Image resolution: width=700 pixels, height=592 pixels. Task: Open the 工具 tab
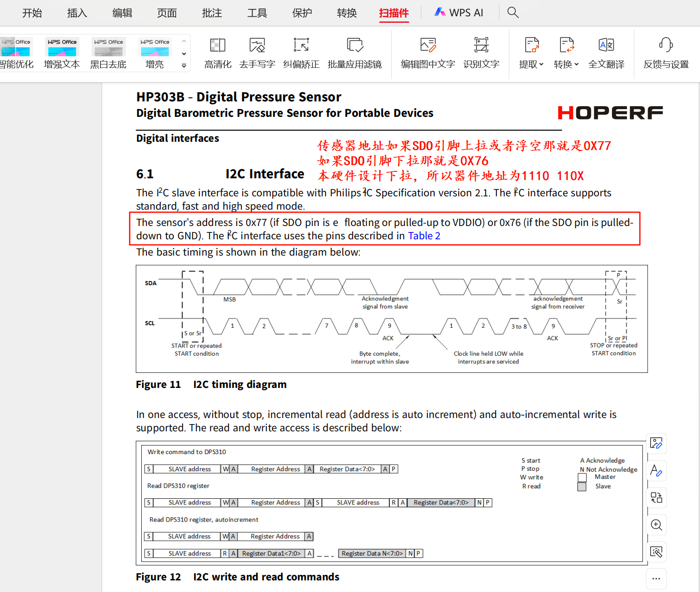257,13
